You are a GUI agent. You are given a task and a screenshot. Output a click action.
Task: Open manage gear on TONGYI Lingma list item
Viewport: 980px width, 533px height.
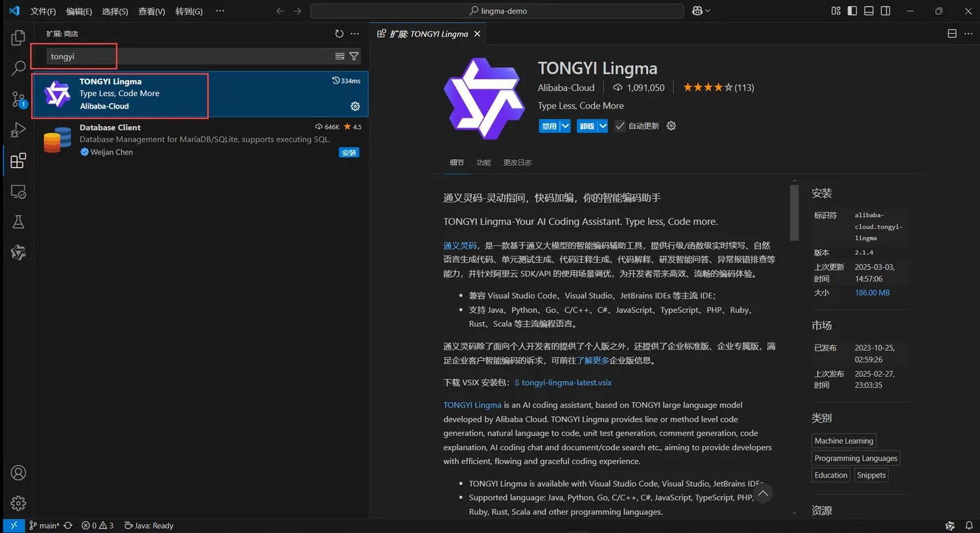pos(355,106)
